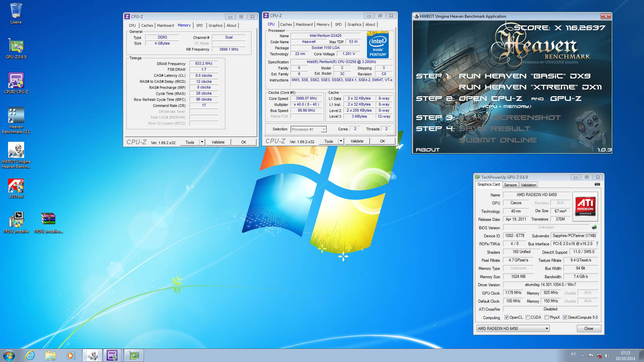Switch to Validation tab in GPU-Z
This screenshot has width=644, height=362.
point(528,185)
